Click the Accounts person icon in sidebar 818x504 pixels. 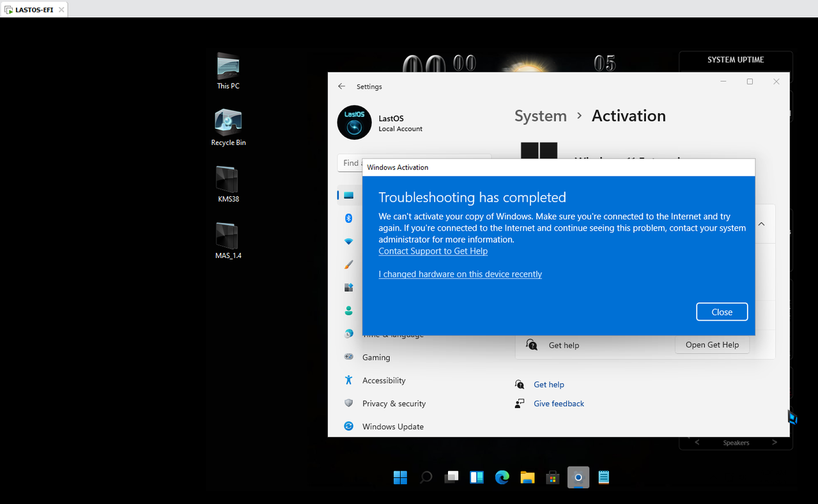click(x=349, y=310)
